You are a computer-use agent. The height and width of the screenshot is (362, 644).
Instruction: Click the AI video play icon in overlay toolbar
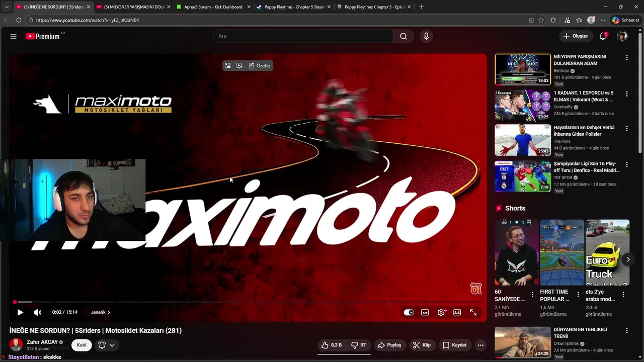(239, 66)
